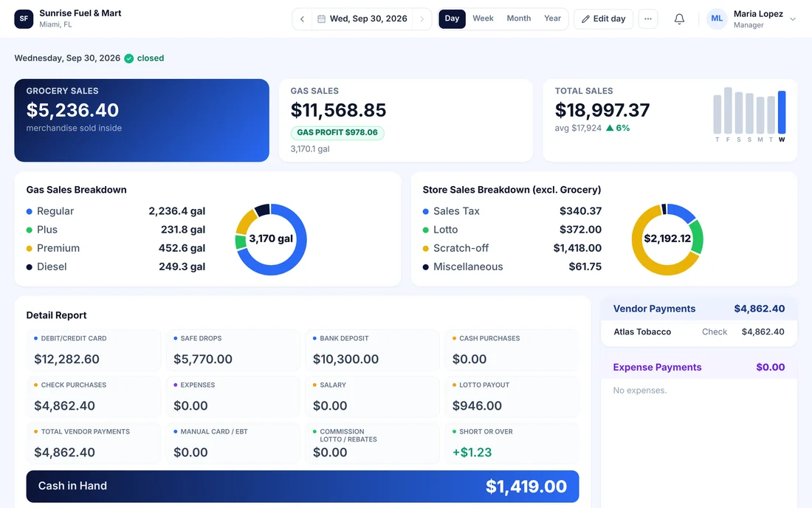Click the Edit day button

603,19
